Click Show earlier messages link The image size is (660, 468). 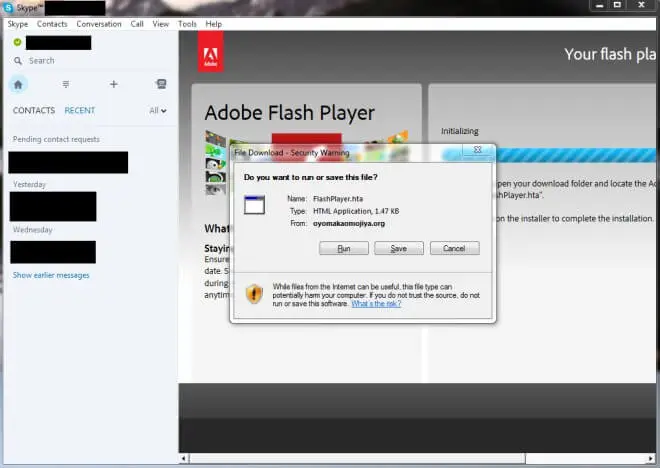pos(51,275)
